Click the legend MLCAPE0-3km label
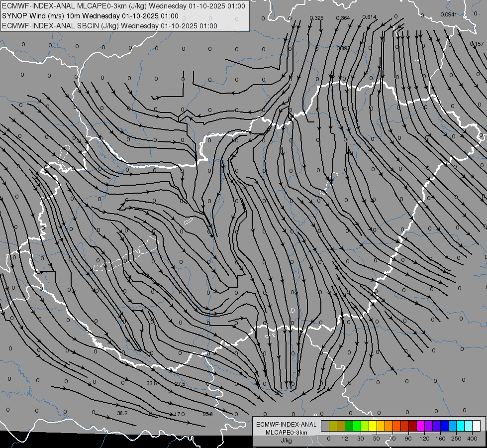Screen dimensions: 487x448 pos(287,433)
